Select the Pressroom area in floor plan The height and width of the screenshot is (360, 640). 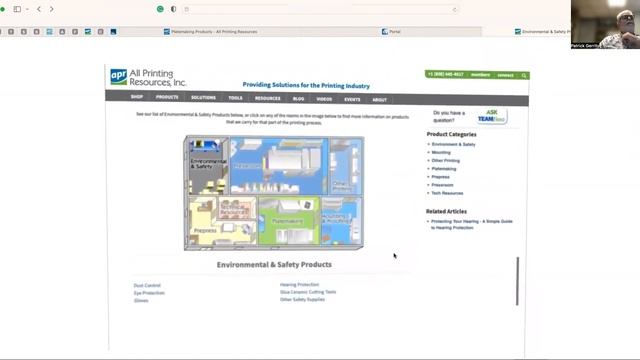tap(279, 165)
